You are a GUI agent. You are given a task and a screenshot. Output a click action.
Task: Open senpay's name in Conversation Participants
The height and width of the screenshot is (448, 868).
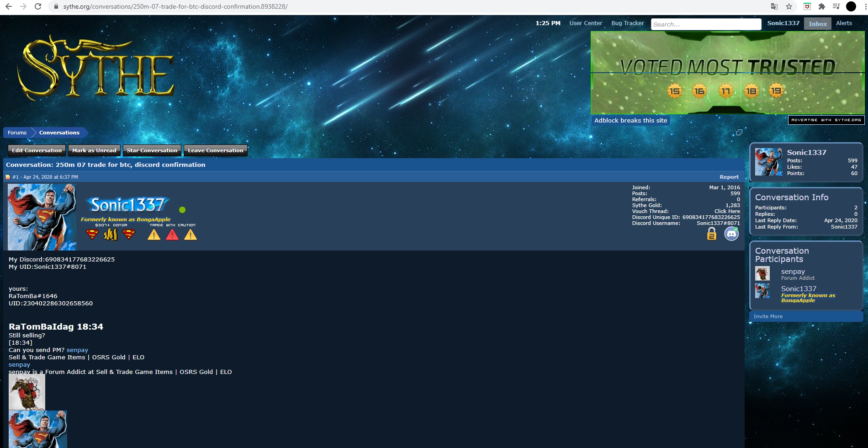tap(793, 272)
